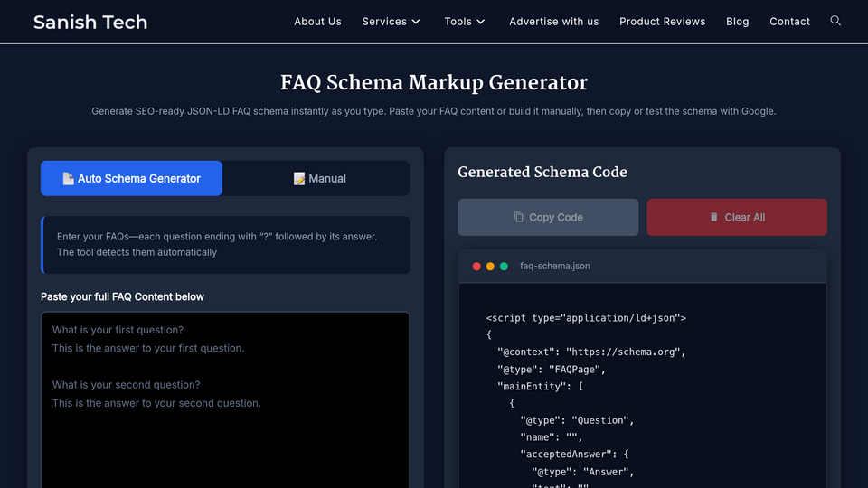The width and height of the screenshot is (868, 488).
Task: Expand the Services dropdown menu
Action: (391, 22)
